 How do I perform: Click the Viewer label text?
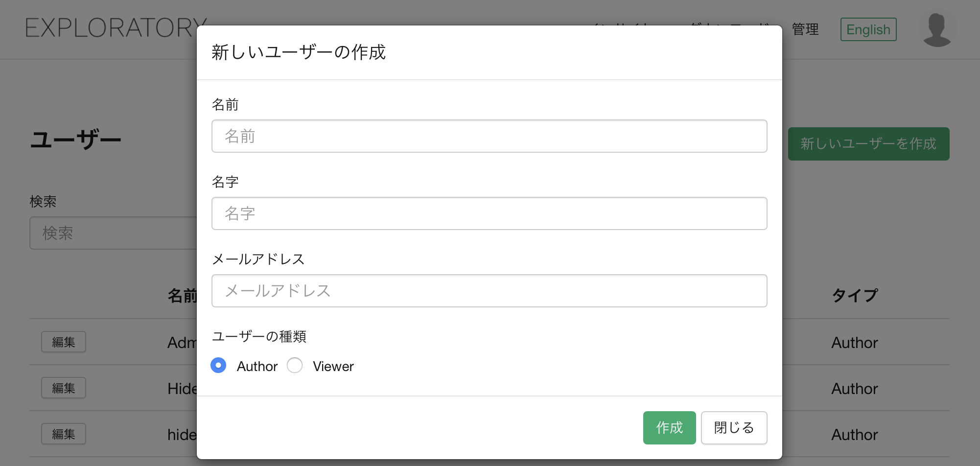333,366
